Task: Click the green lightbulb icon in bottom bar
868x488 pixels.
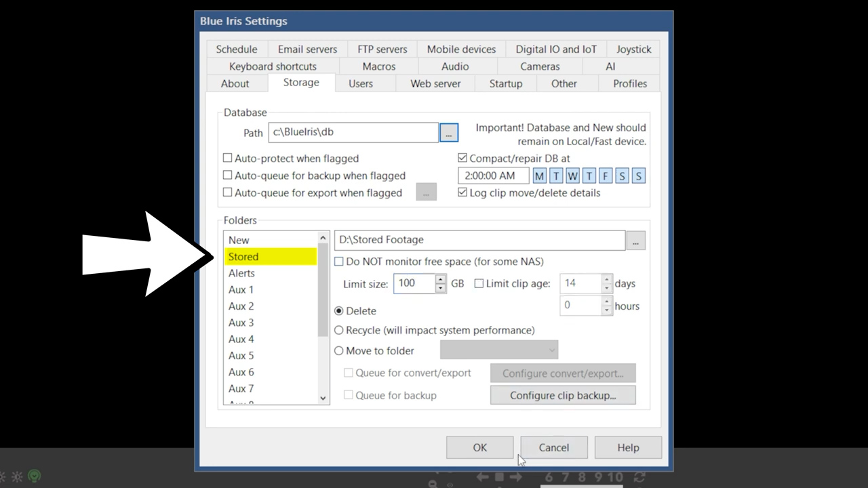Action: click(x=35, y=476)
